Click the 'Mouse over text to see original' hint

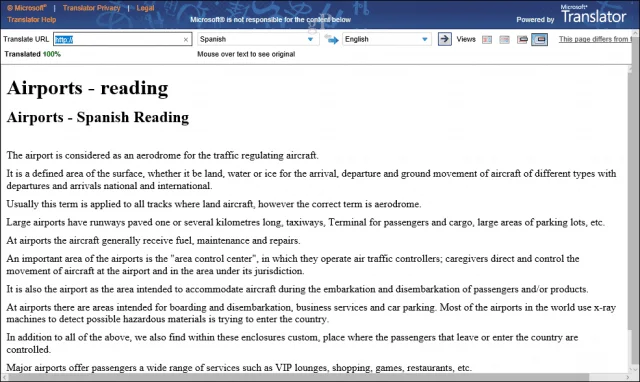[x=246, y=54]
